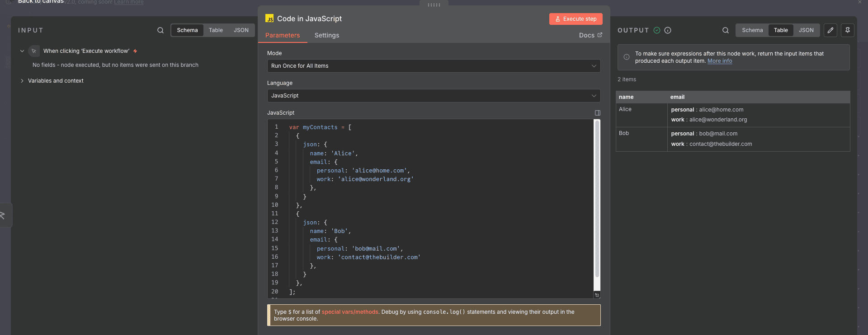
Task: Open the Mode dropdown
Action: 434,66
